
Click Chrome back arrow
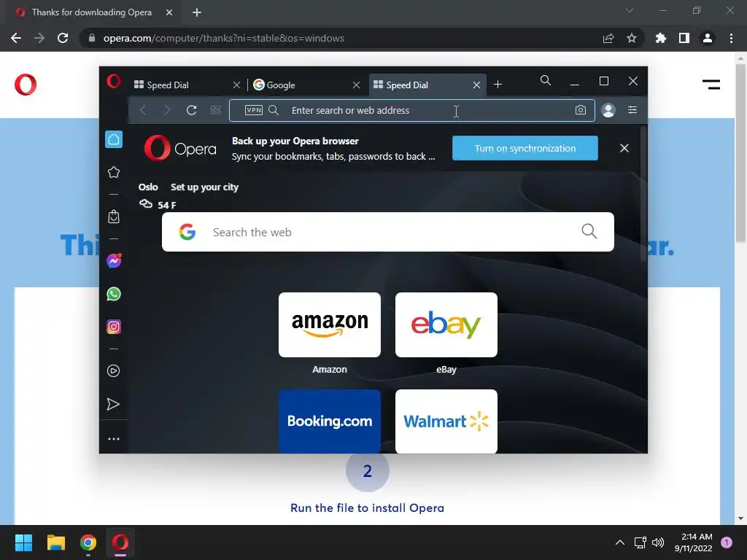click(x=16, y=38)
